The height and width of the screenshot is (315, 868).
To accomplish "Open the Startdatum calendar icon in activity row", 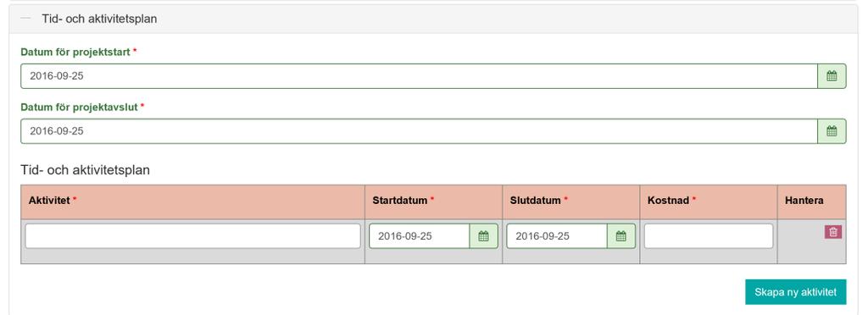I will (x=483, y=236).
